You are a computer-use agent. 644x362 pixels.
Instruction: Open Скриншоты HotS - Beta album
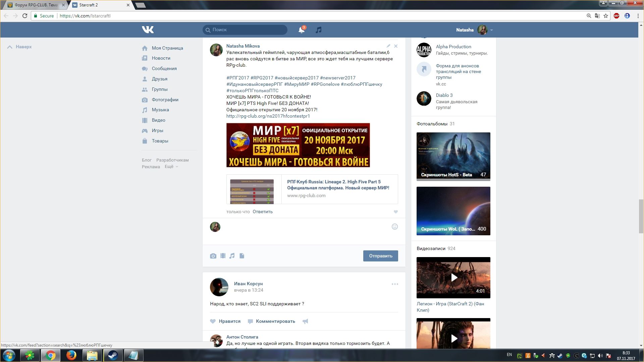coord(453,156)
